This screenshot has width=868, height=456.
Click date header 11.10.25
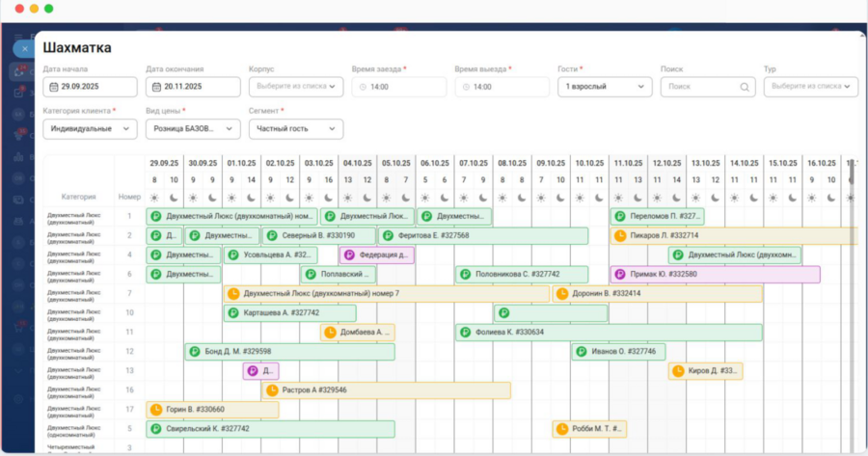628,164
